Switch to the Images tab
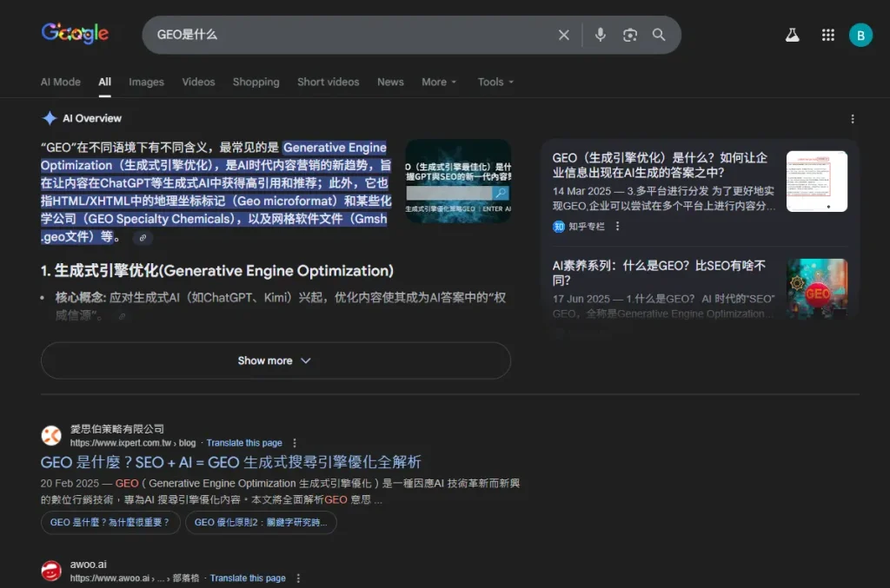Screen dimensions: 890x588 tap(146, 82)
